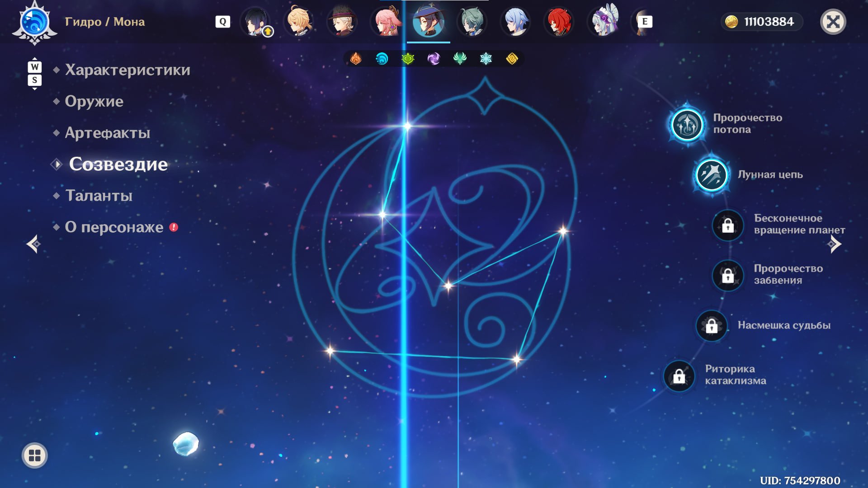The image size is (868, 488).
Task: Open the О персонаже menu
Action: [114, 227]
